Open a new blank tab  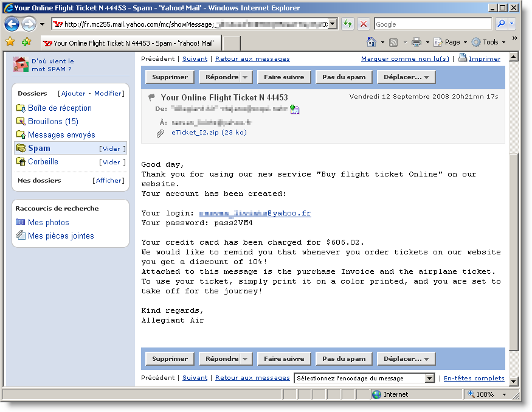[232, 43]
